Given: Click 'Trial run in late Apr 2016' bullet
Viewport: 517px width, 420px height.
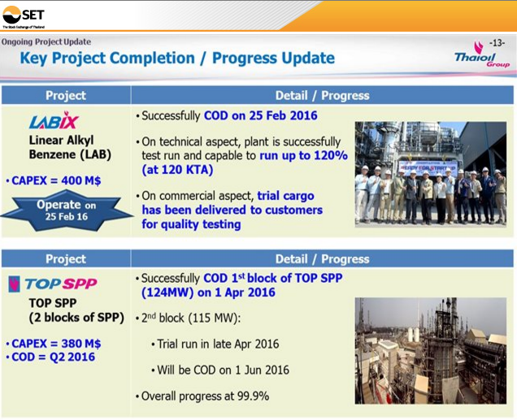Looking at the screenshot, I should point(218,344).
